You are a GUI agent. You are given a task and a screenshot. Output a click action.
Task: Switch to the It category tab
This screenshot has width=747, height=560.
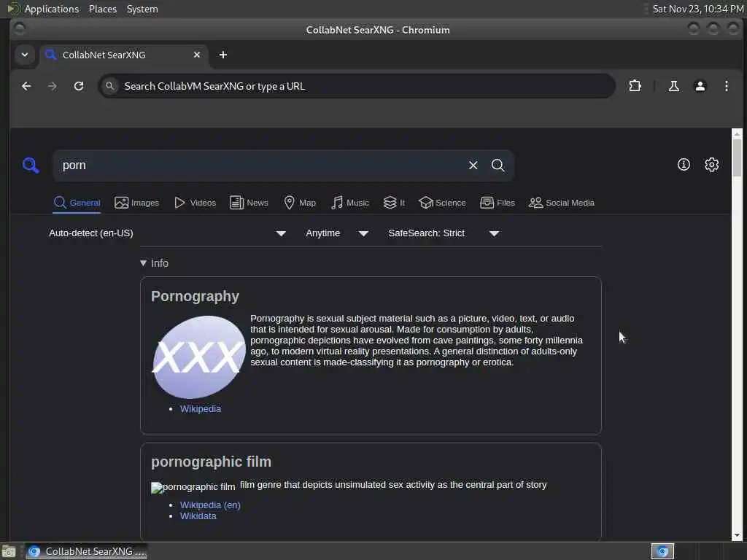point(394,203)
